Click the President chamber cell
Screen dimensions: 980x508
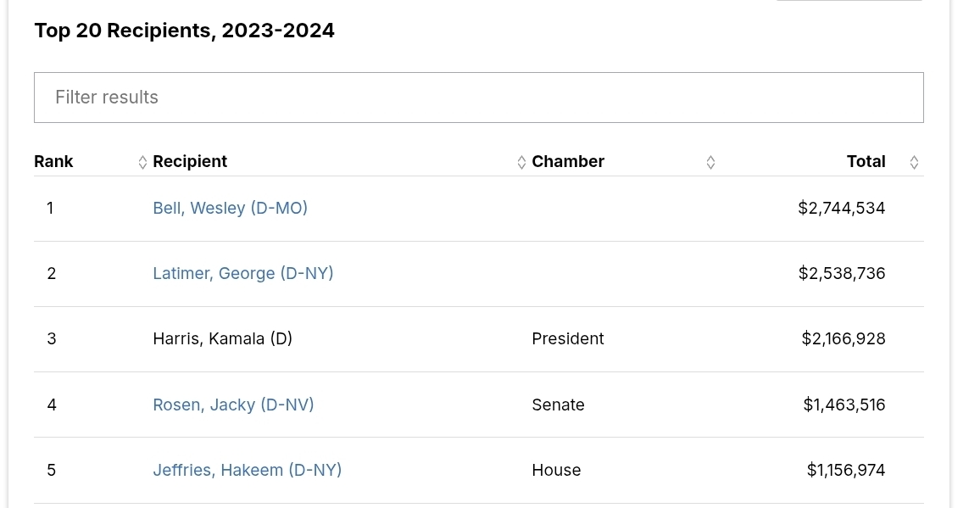tap(568, 338)
